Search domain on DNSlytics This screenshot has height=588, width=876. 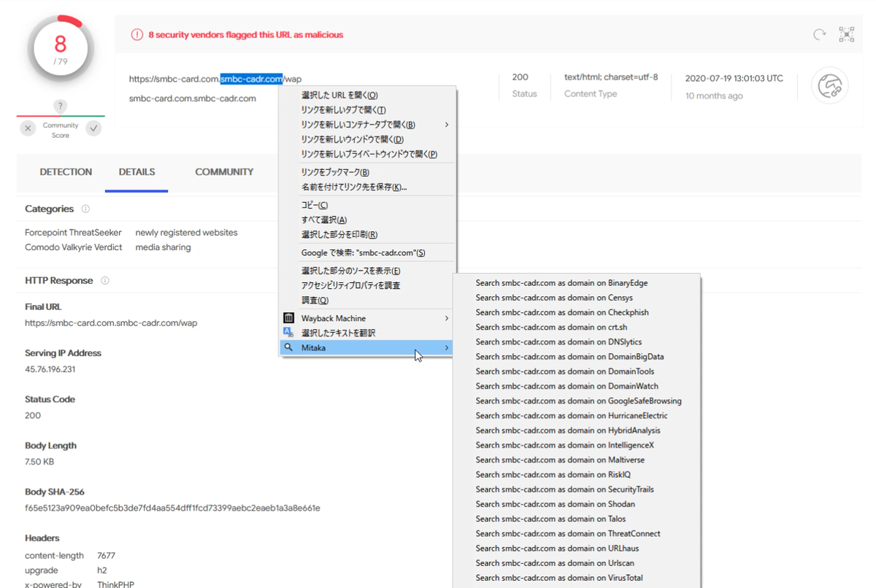(577, 341)
